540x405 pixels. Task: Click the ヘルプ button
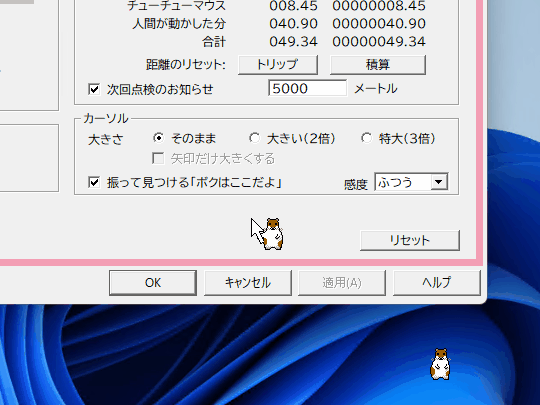pos(436,283)
